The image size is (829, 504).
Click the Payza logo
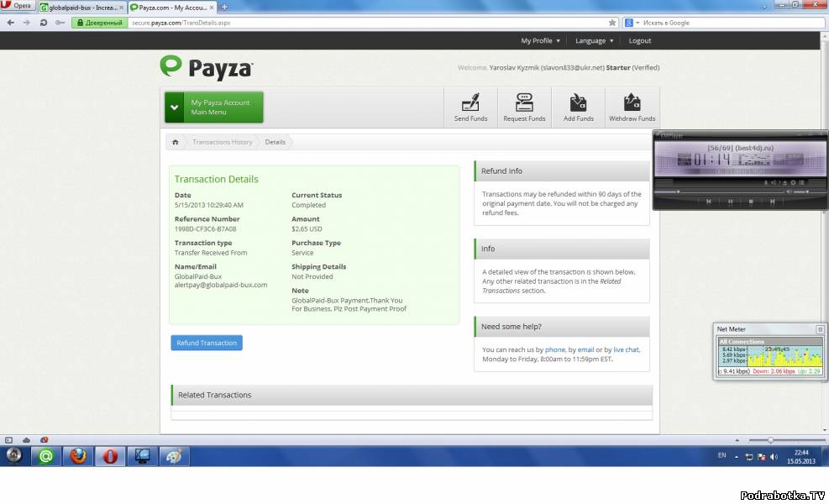(207, 67)
